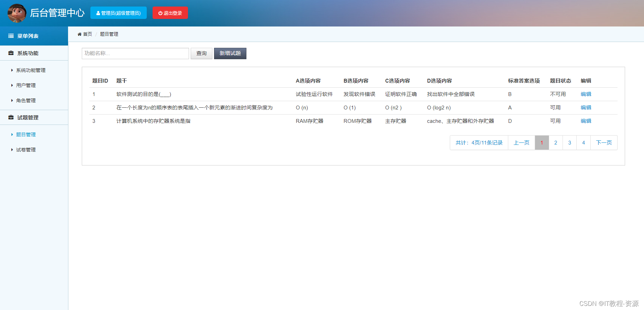Click the 发现软件错误 cell
The image size is (644, 310).
point(359,94)
